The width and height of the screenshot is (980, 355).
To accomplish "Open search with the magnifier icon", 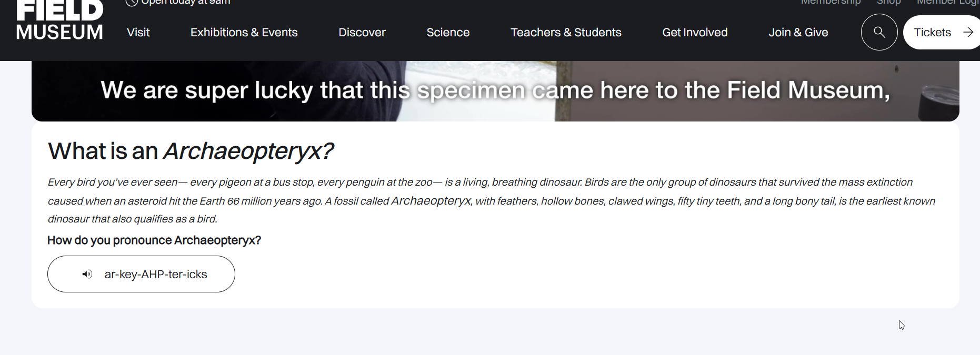I will coord(879,32).
